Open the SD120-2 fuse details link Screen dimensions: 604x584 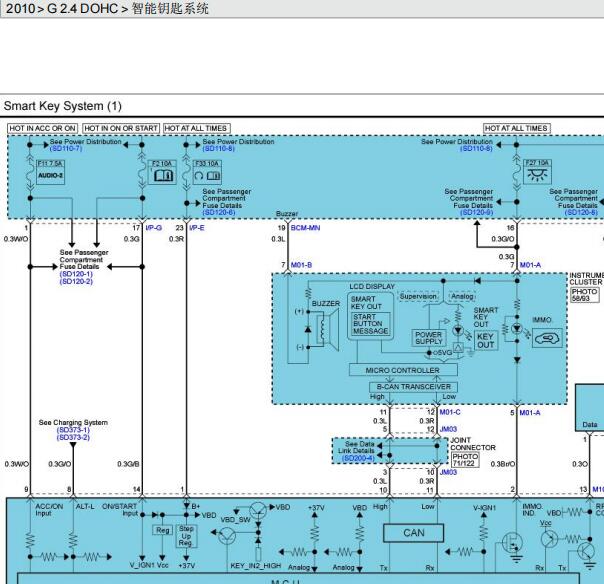point(76,281)
